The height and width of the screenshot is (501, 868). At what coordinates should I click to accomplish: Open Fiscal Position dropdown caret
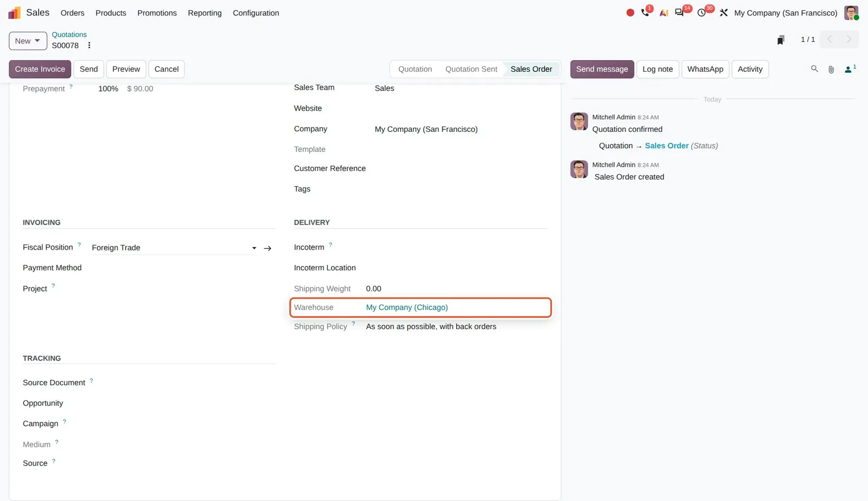coord(254,248)
